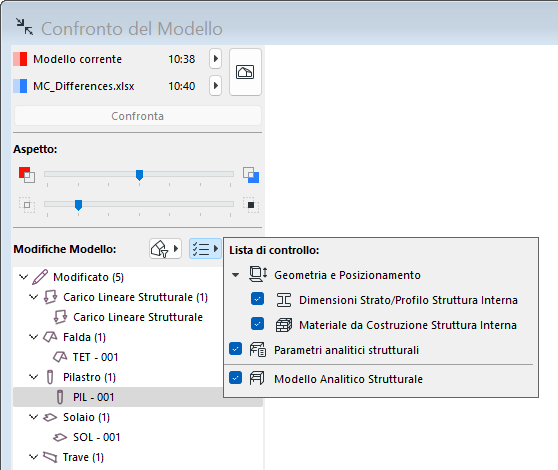Image resolution: width=558 pixels, height=470 pixels.
Task: Uncheck Parametri analitici strutturali
Action: [x=236, y=349]
